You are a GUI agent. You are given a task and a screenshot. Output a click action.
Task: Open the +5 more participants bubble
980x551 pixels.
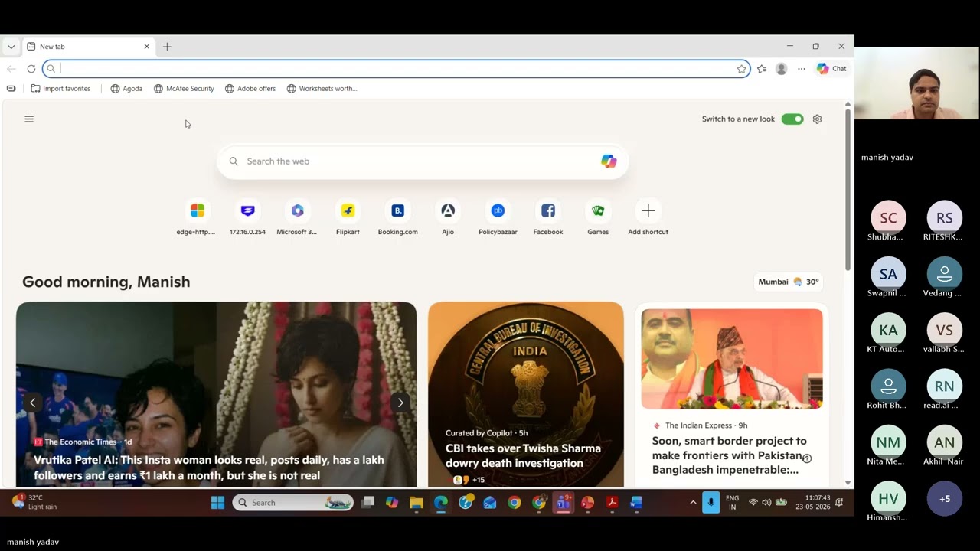coord(945,499)
